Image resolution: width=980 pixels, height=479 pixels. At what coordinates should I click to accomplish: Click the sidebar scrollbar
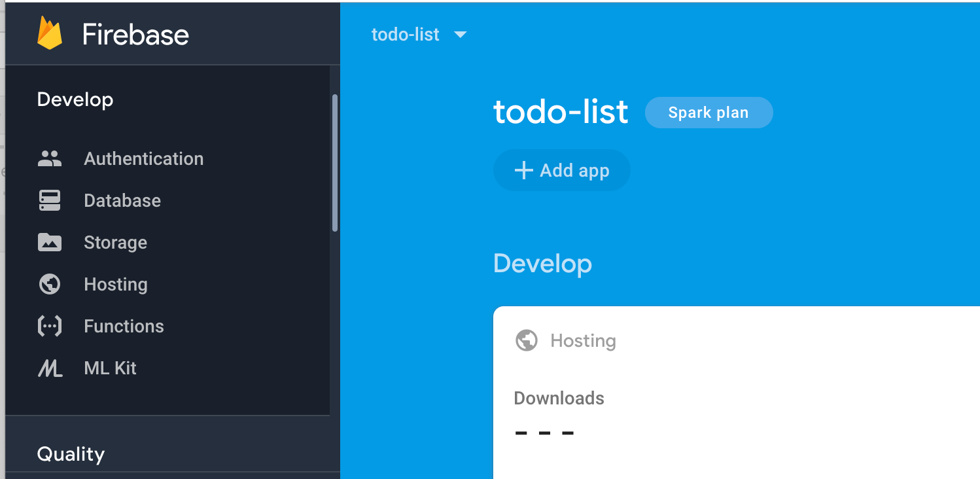334,164
